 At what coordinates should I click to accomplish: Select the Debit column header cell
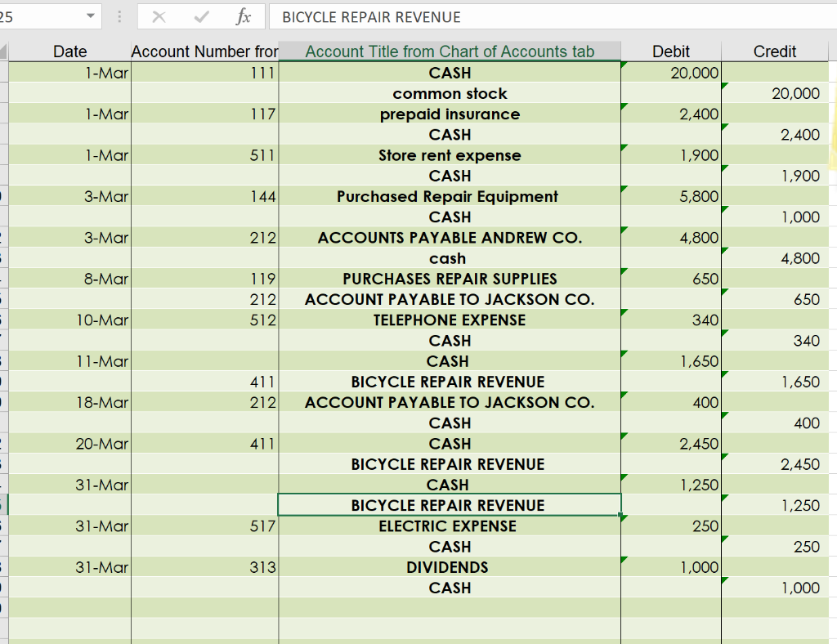(x=670, y=51)
